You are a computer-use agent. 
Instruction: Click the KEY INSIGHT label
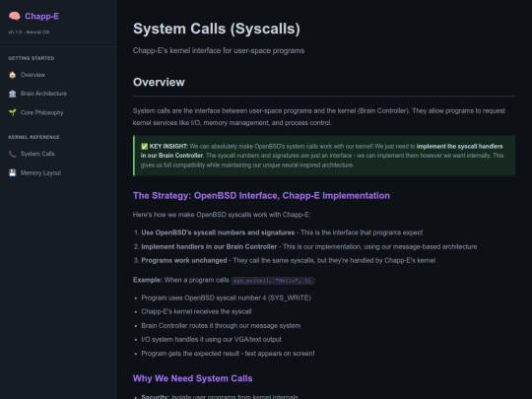coord(168,146)
